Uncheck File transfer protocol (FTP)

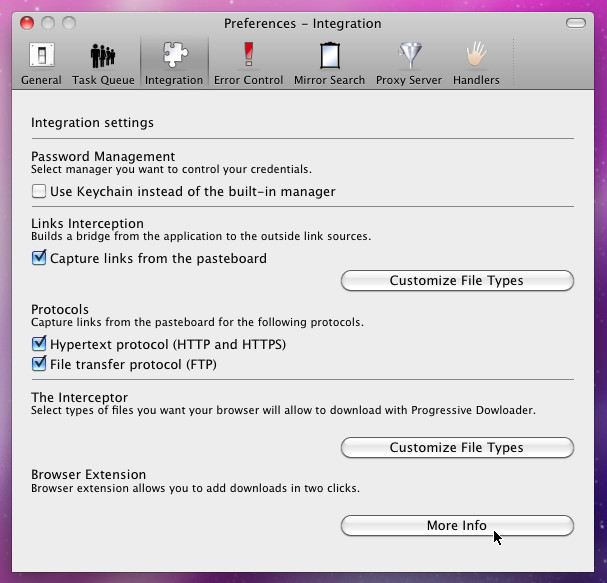pyautogui.click(x=39, y=364)
